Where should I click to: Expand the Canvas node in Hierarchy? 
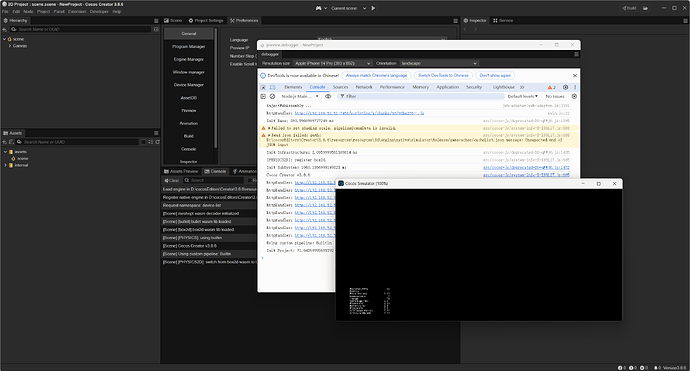coord(10,46)
